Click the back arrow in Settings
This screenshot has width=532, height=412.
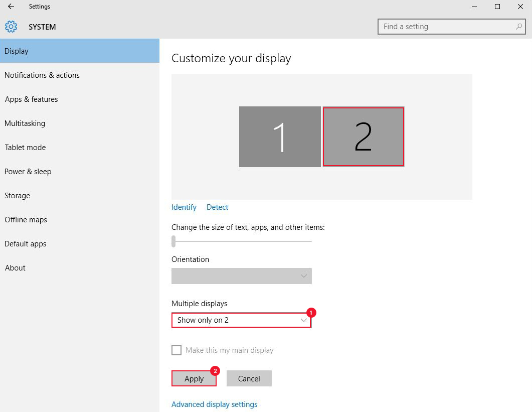tap(11, 7)
